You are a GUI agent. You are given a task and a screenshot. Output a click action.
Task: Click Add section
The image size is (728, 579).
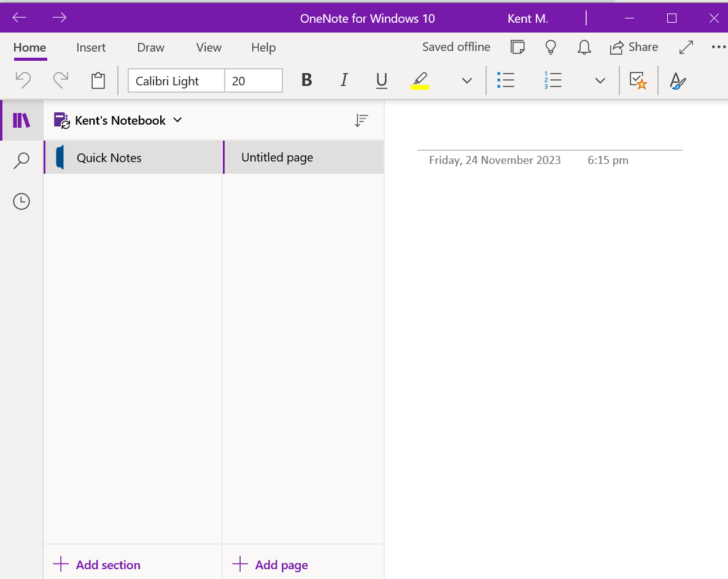point(96,565)
